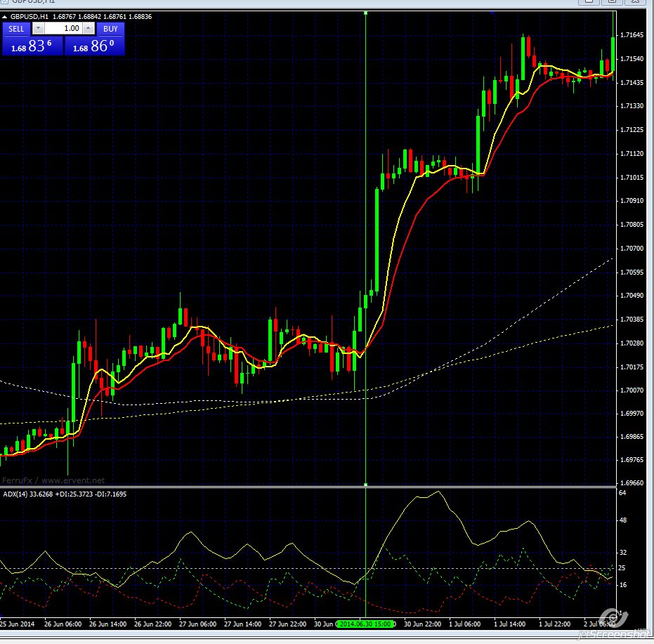Click the buy price panel 1.68 86 0
Screen dimensions: 654x644
[x=94, y=46]
